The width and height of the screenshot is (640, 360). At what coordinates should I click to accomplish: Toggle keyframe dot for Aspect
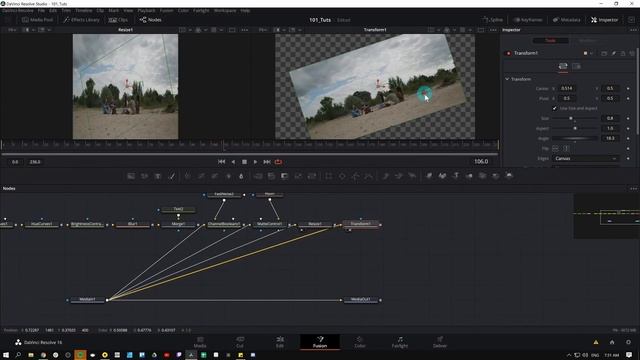point(628,128)
